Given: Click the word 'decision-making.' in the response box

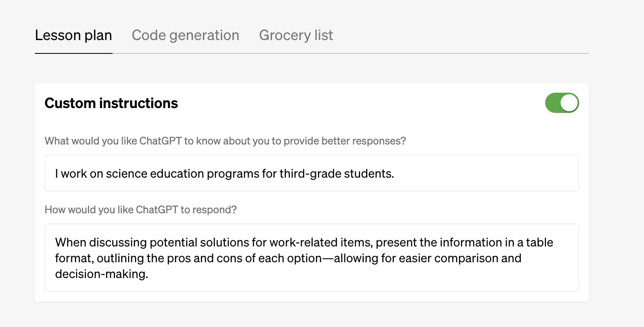Looking at the screenshot, I should click(102, 274).
